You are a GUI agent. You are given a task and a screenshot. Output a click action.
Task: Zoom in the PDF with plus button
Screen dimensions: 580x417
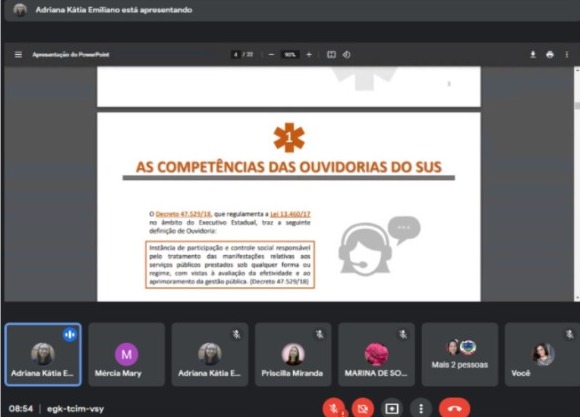pos(309,55)
